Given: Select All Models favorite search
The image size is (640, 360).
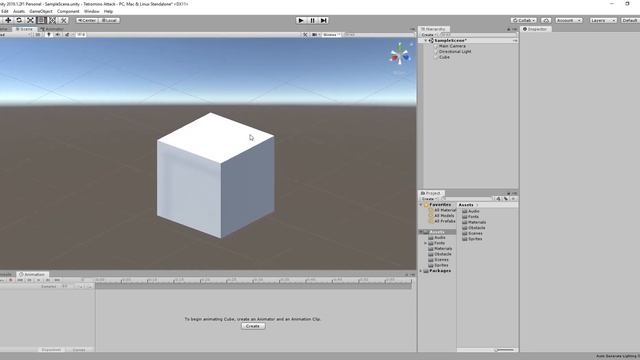Looking at the screenshot, I should [444, 216].
